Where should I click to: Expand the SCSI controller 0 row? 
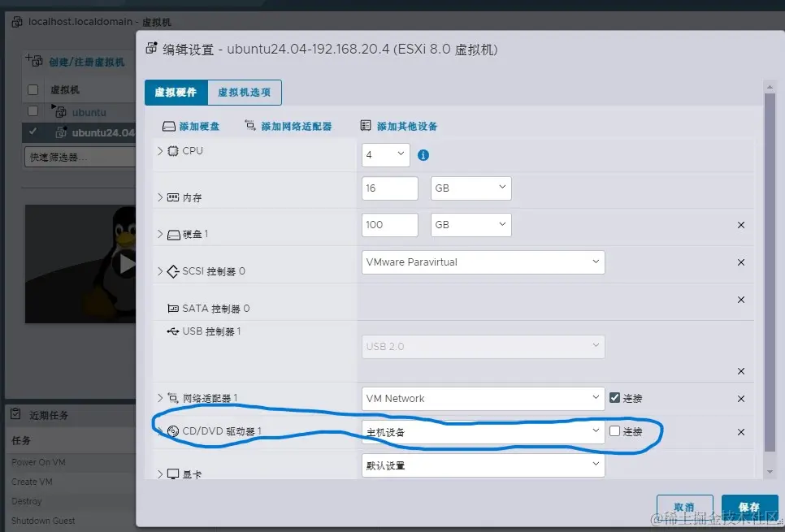160,270
